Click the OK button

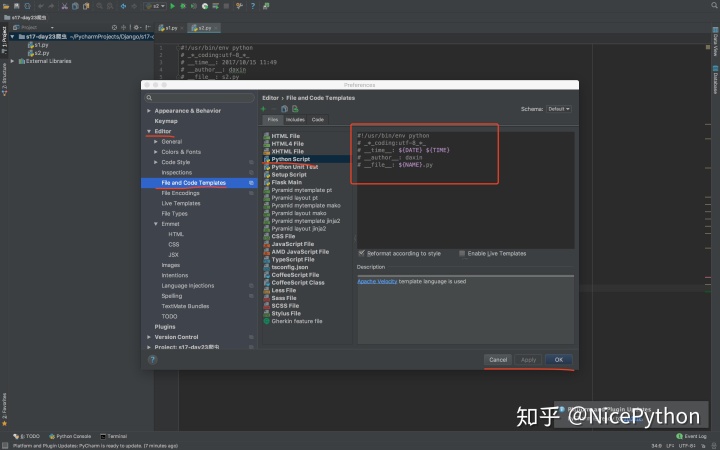click(x=558, y=360)
